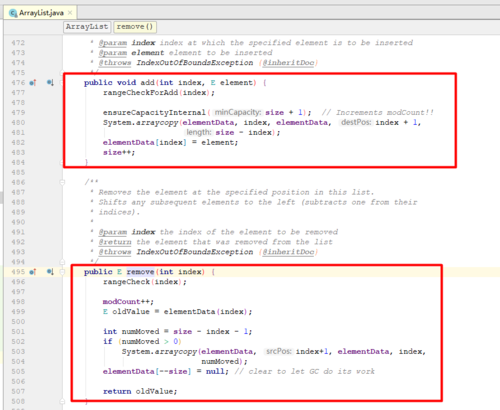500x410 pixels.
Task: Click the class file icon on ArrayList.java tab
Action: click(13, 13)
